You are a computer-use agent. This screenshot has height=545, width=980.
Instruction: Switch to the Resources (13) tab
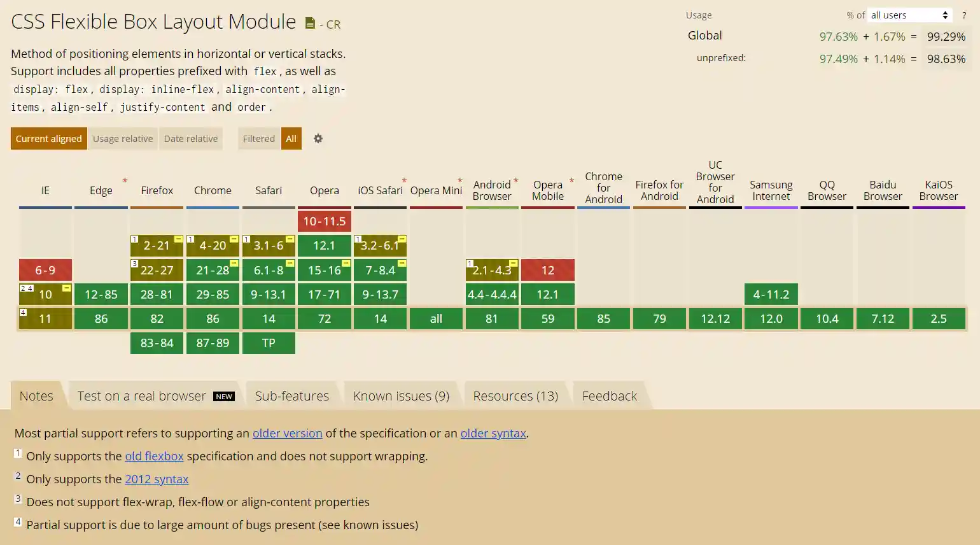(x=515, y=396)
